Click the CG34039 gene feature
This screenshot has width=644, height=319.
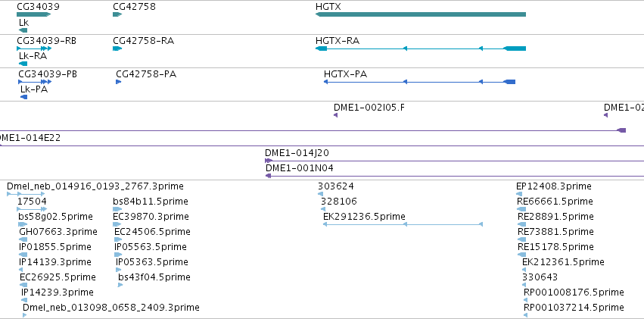[34, 15]
